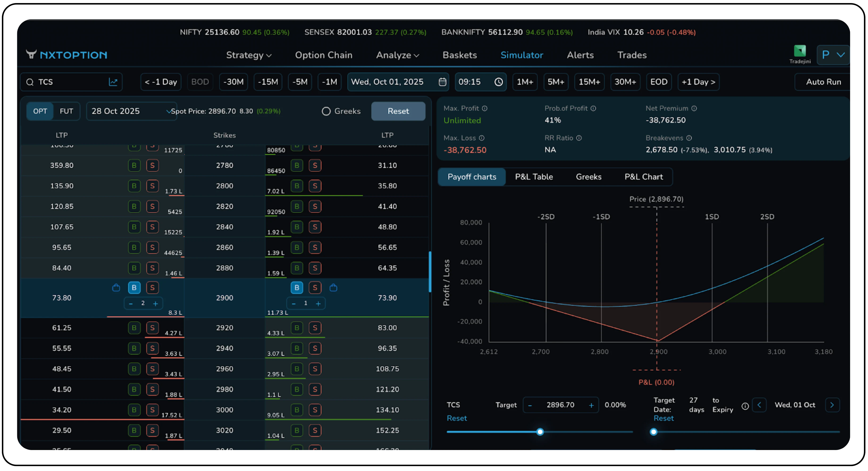Click the clock icon beside 09:15
This screenshot has width=868, height=471.
(x=498, y=82)
